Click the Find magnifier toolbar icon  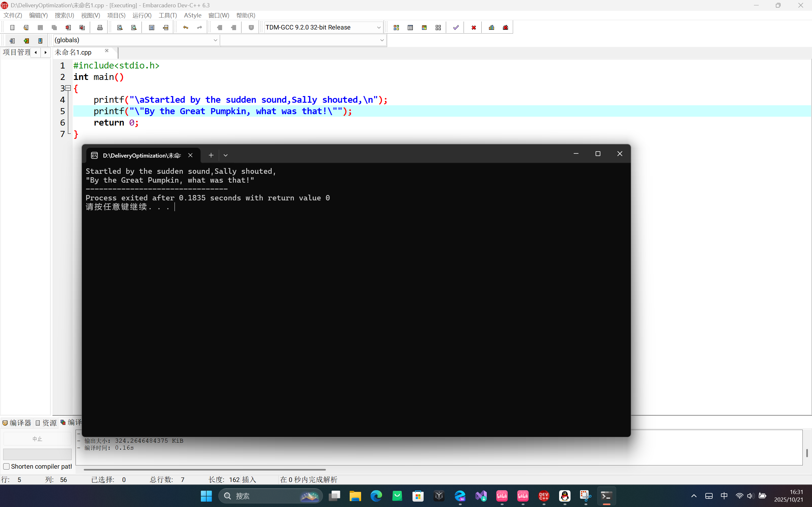tap(120, 28)
